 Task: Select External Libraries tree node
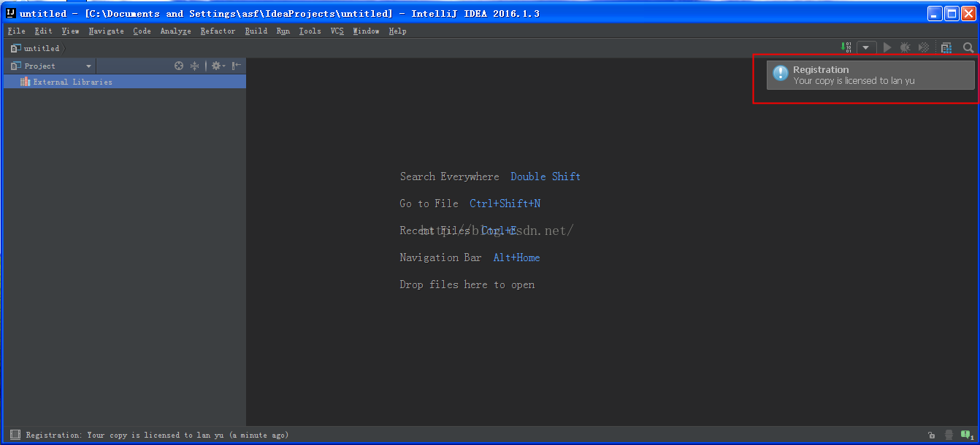[x=124, y=82]
